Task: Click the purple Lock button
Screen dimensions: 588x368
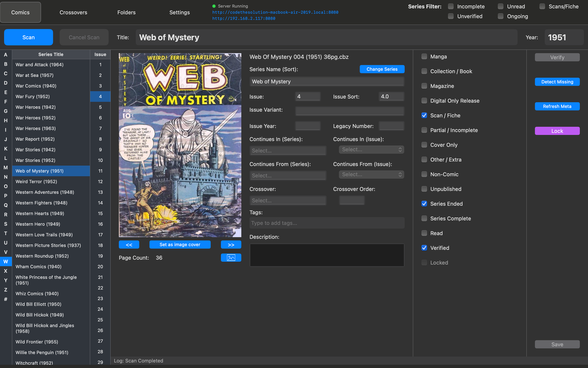Action: pyautogui.click(x=557, y=131)
